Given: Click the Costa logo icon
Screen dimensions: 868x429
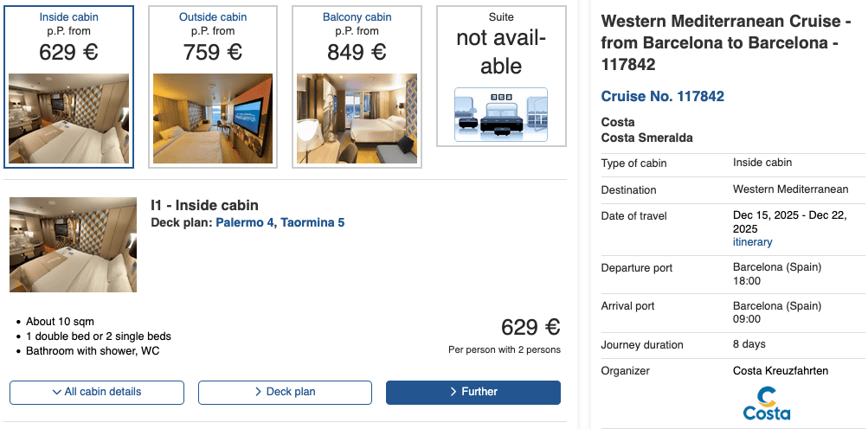Looking at the screenshot, I should click(767, 403).
